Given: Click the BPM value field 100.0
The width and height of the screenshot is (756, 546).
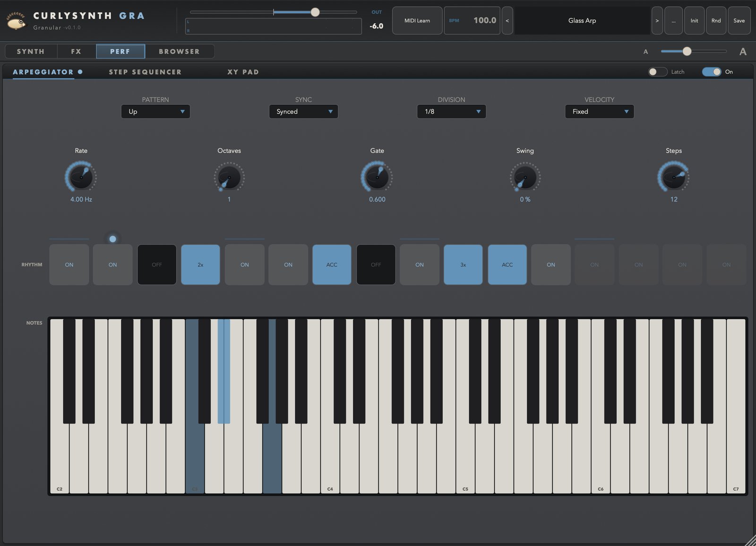Looking at the screenshot, I should point(485,20).
